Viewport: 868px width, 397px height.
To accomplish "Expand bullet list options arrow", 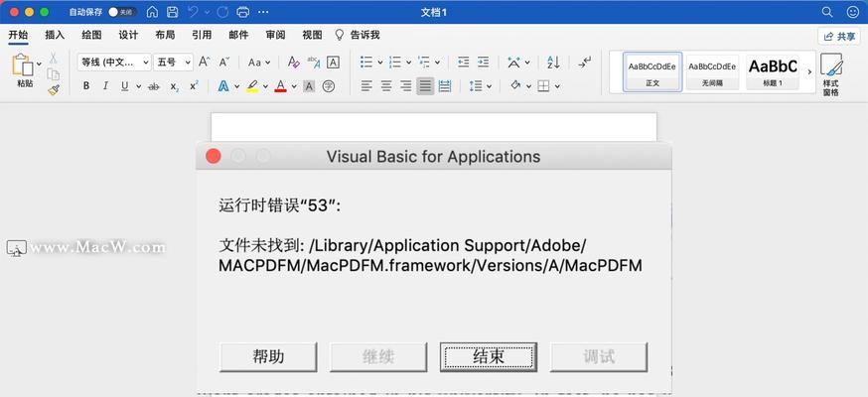I will tap(380, 63).
